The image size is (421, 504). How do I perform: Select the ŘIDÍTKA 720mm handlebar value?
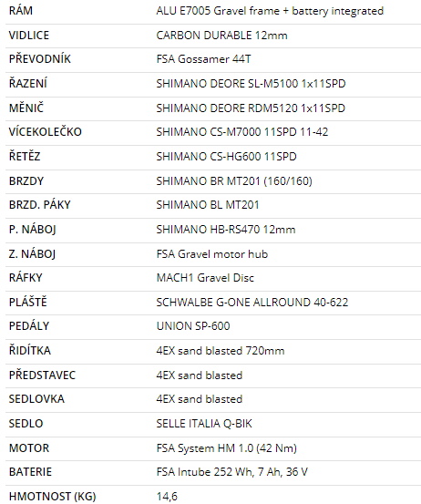221,351
